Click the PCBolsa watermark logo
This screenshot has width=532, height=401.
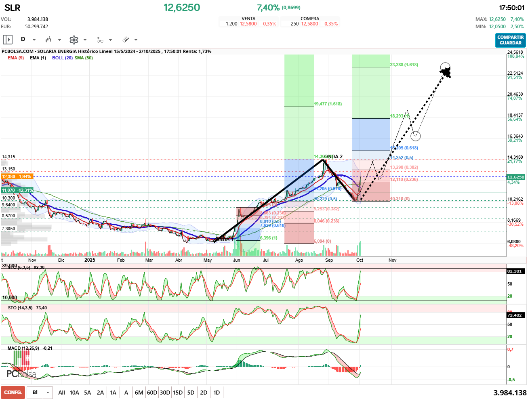[21, 374]
